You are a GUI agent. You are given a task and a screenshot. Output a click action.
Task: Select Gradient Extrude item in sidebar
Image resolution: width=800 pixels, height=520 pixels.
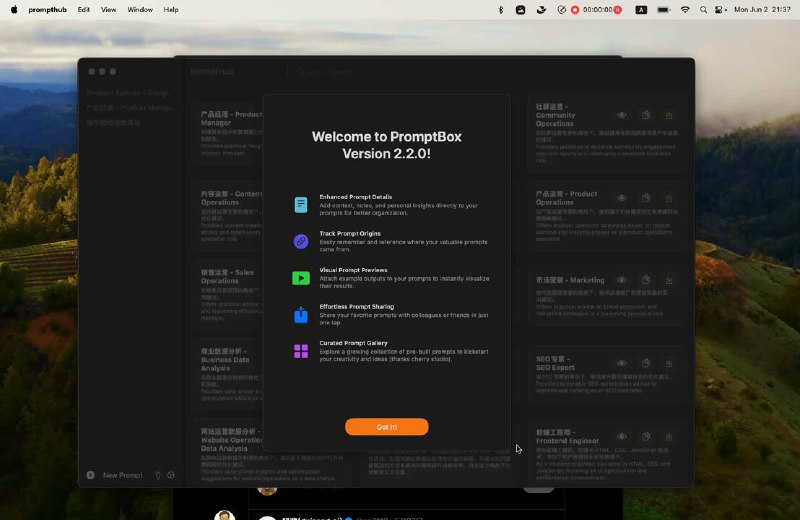[x=130, y=93]
